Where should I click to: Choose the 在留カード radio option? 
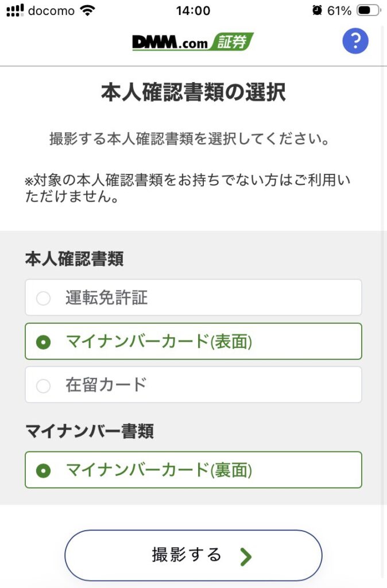click(x=43, y=385)
